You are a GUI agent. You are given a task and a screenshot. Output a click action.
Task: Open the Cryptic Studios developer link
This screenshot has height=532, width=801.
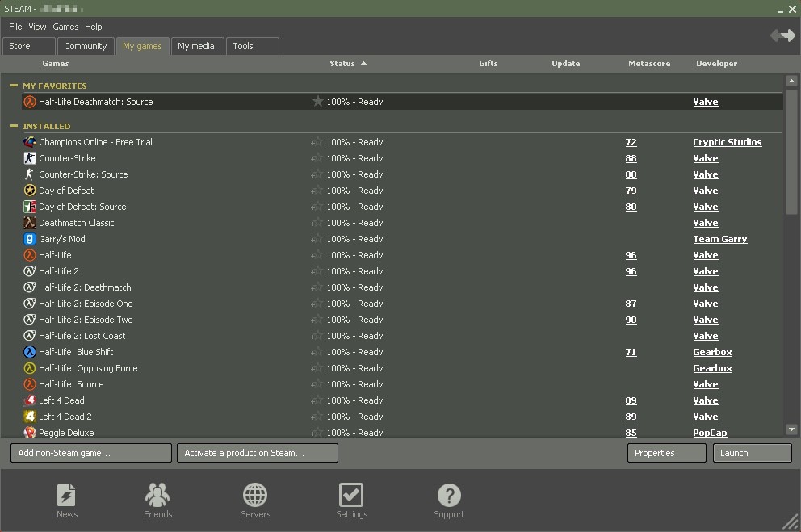point(727,142)
